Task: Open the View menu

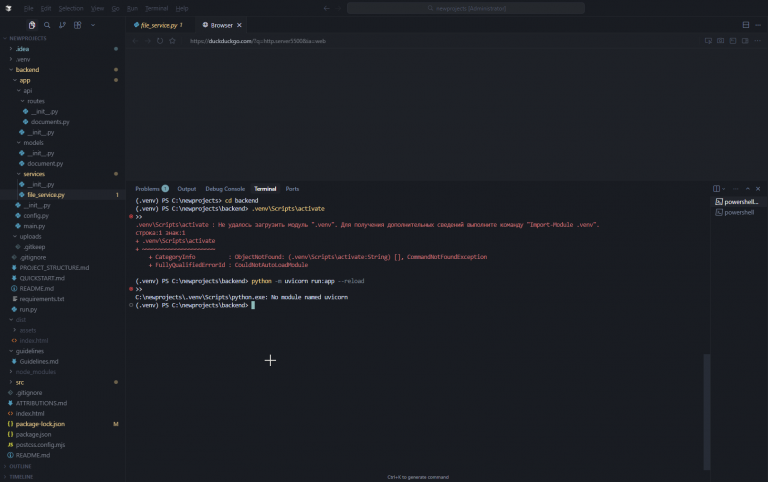Action: tap(97, 8)
